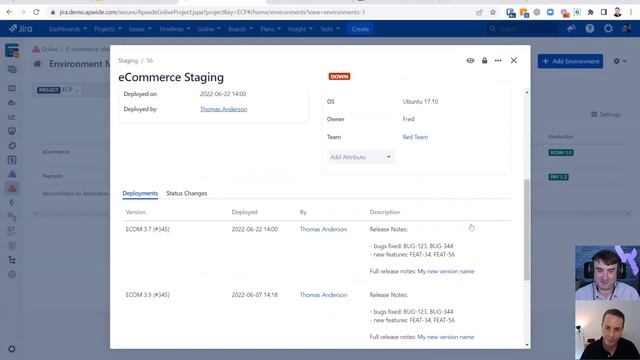Close the eCommerce Staging dialog
Image resolution: width=640 pixels, height=360 pixels.
pos(514,60)
